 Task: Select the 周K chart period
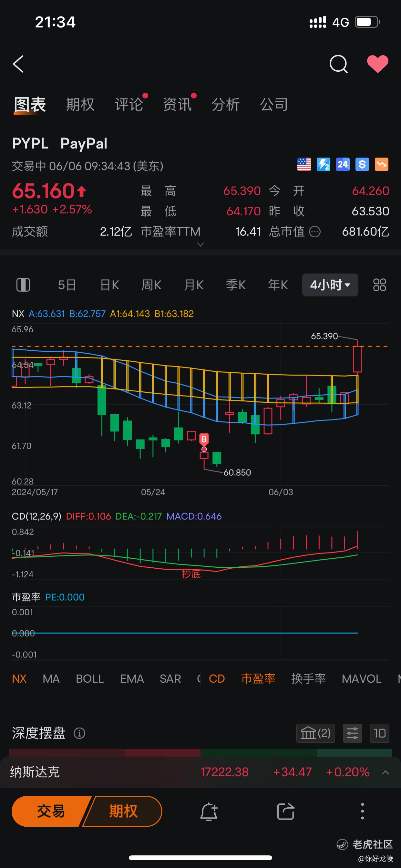151,285
